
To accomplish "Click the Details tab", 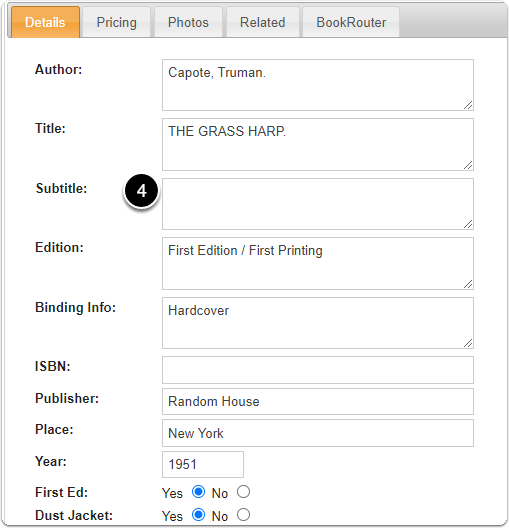I will pyautogui.click(x=45, y=22).
